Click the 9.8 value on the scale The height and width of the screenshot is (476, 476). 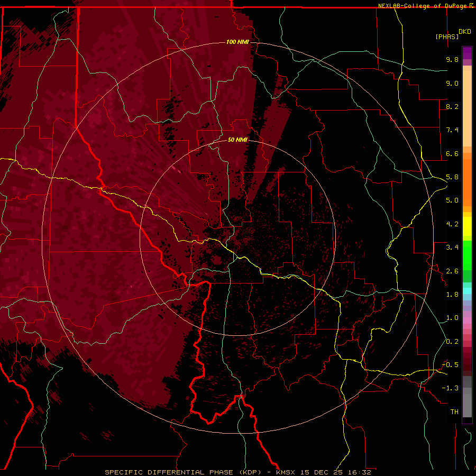click(x=452, y=59)
